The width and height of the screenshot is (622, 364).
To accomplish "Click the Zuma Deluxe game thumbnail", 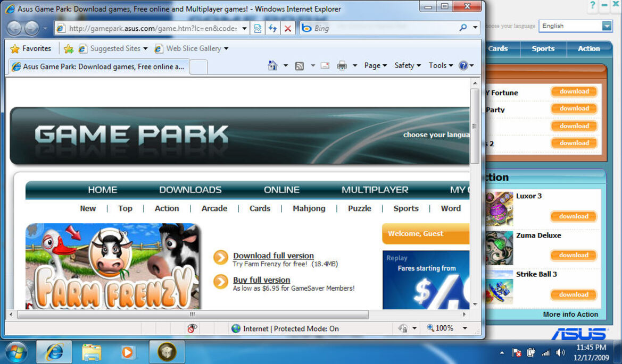I will click(x=500, y=248).
